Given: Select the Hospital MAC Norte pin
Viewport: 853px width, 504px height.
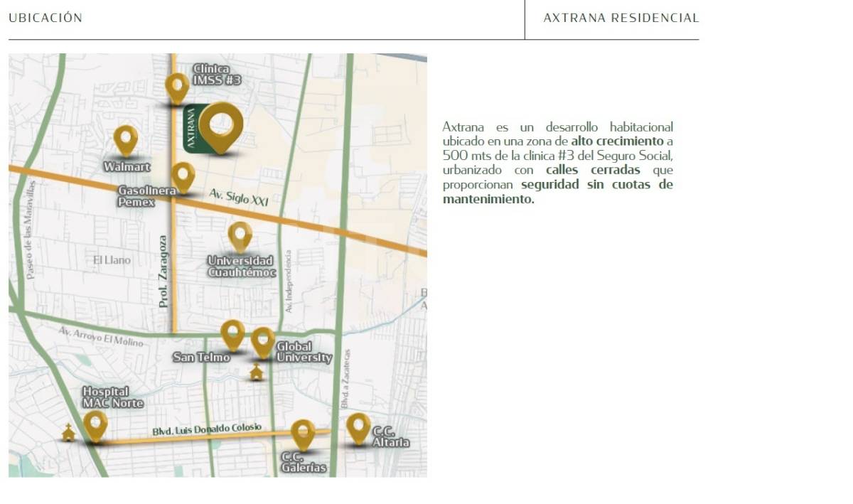Looking at the screenshot, I should (95, 424).
